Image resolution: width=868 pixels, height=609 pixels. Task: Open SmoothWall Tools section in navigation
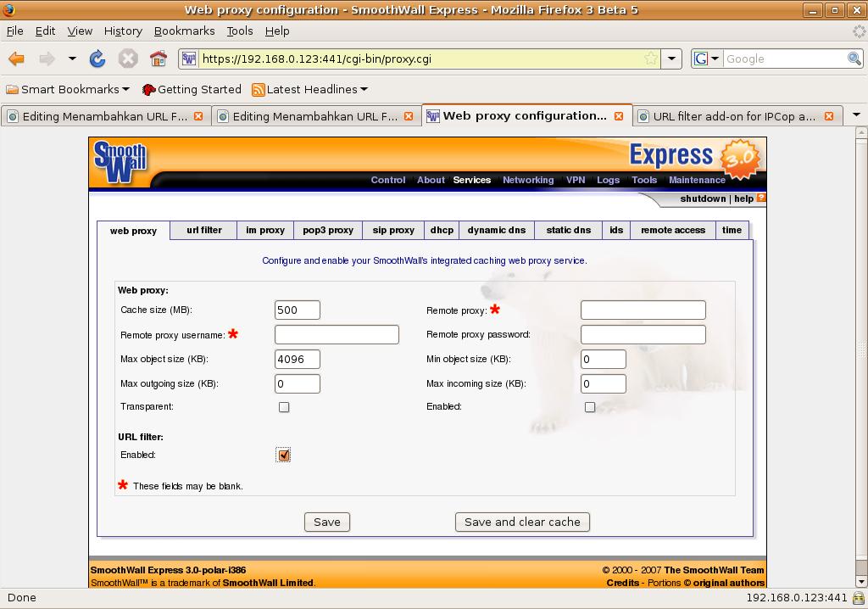(644, 180)
